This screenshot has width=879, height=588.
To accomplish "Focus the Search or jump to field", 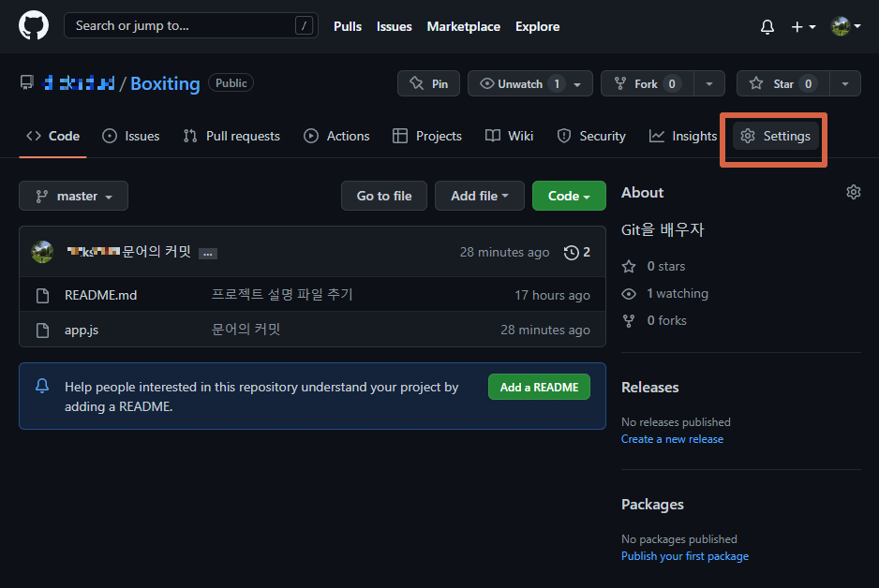I will pos(191,26).
